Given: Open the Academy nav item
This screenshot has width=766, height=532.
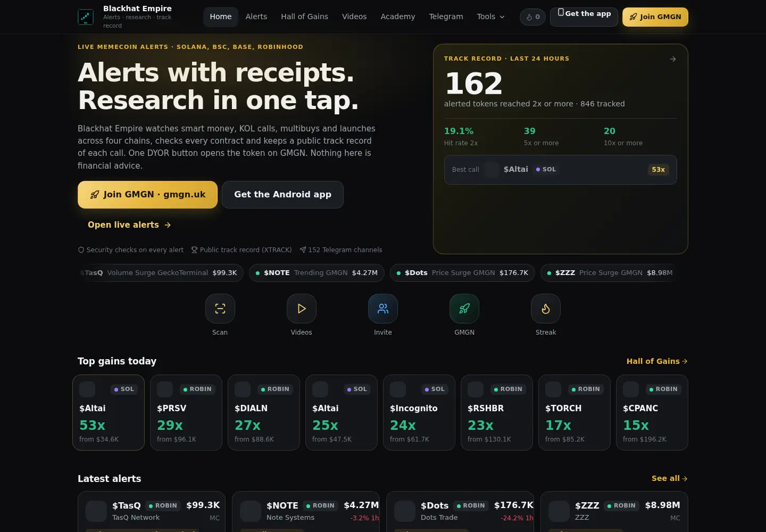Looking at the screenshot, I should click(x=398, y=17).
